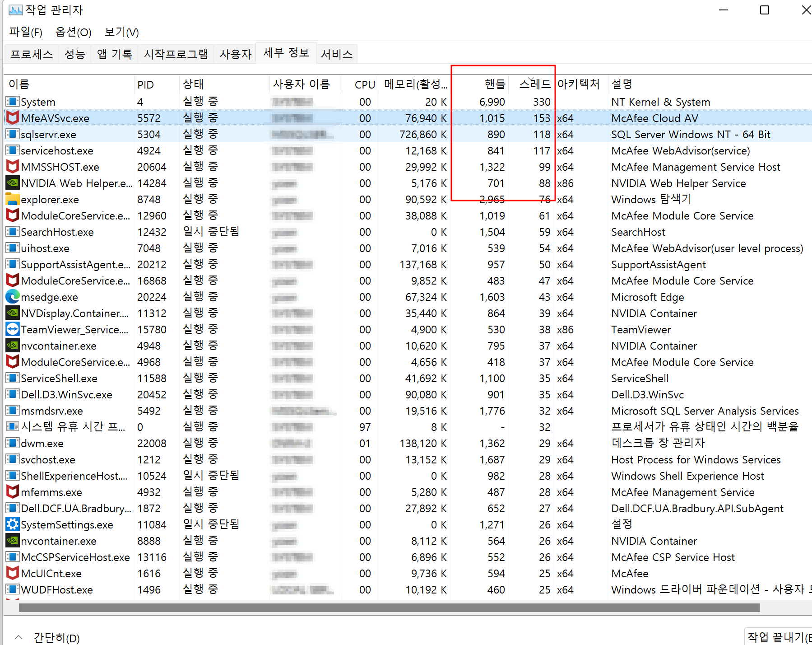Click the Microsoft SQL Server Analysis Services description

705,411
